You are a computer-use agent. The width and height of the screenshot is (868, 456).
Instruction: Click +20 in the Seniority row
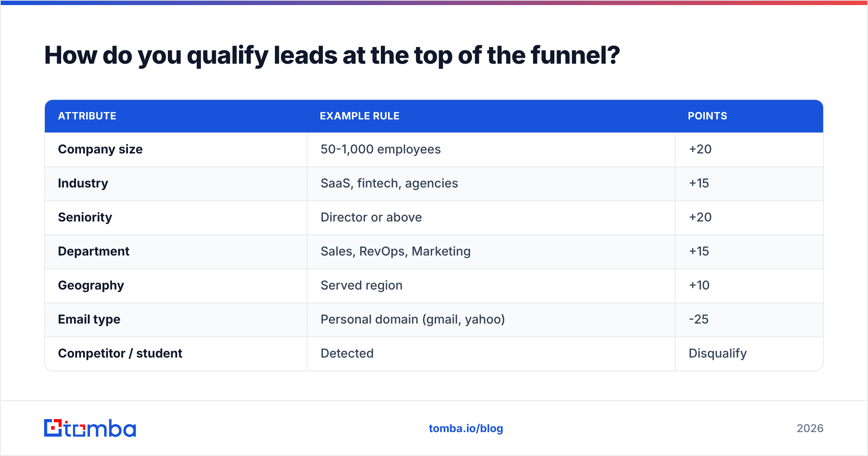700,218
